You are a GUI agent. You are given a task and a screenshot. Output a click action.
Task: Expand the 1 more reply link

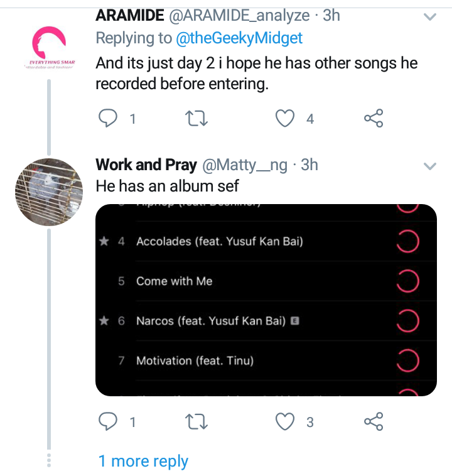click(143, 462)
